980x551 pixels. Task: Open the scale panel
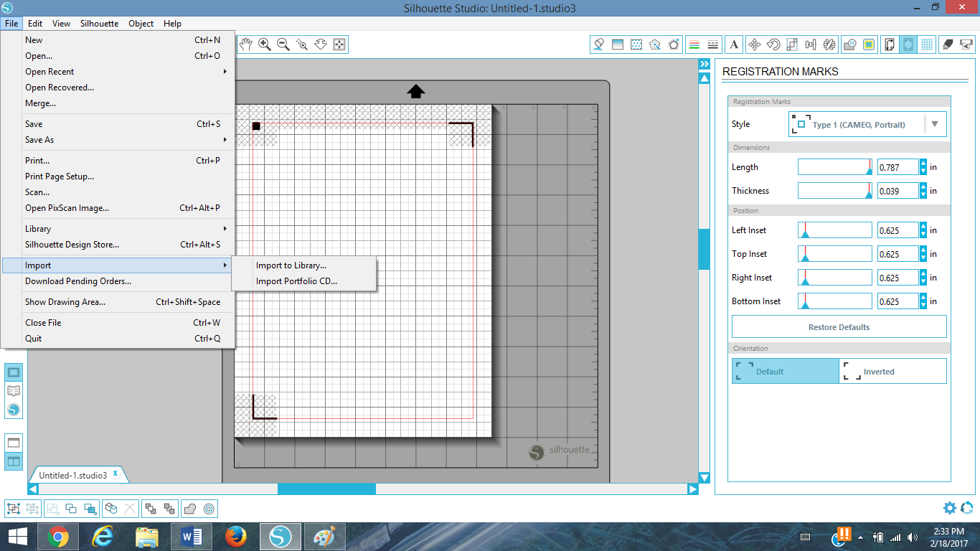(x=792, y=44)
